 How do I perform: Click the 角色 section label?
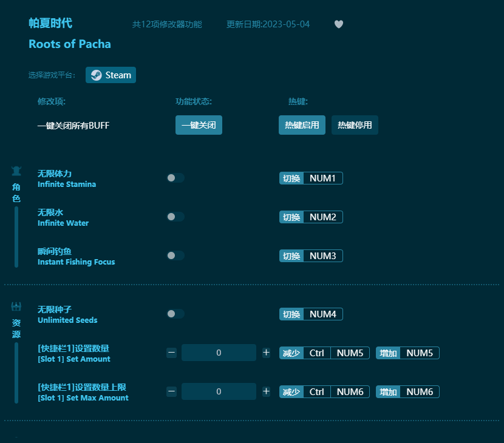click(x=16, y=193)
